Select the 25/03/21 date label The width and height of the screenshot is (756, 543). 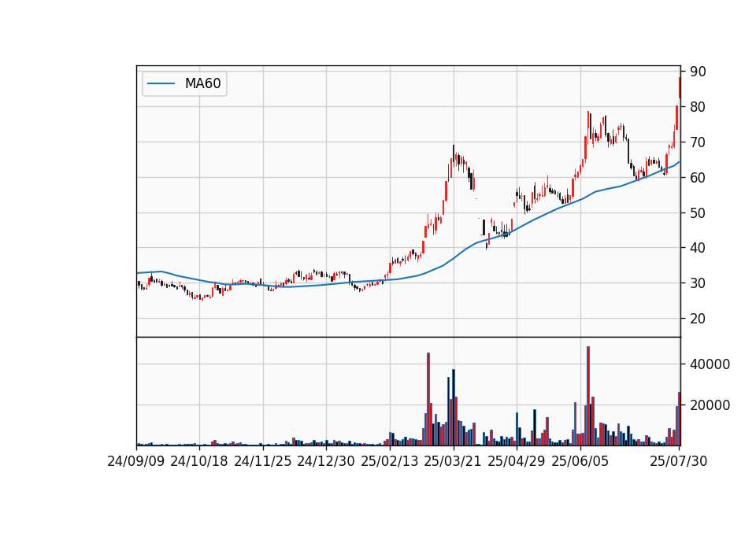453,461
